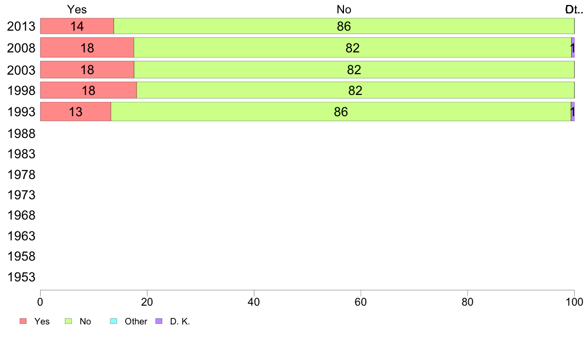
Task: Click the red Yes legend swatch
Action: pos(23,321)
